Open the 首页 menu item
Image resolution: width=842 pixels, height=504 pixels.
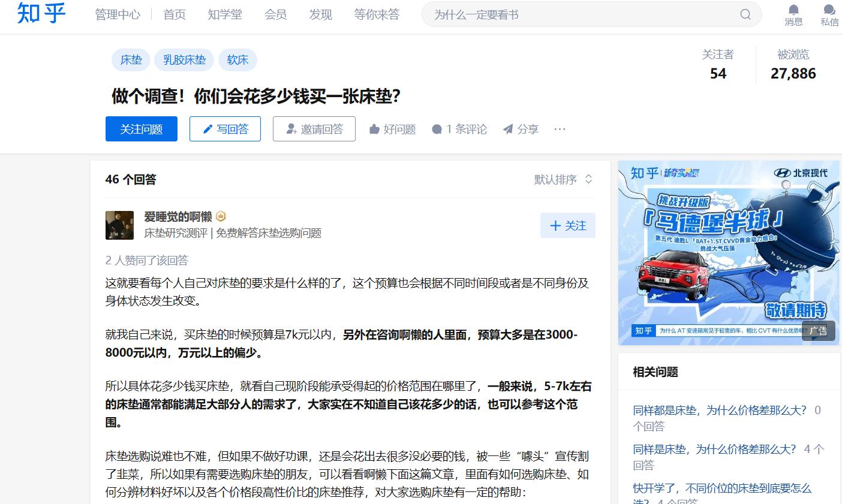coord(174,14)
